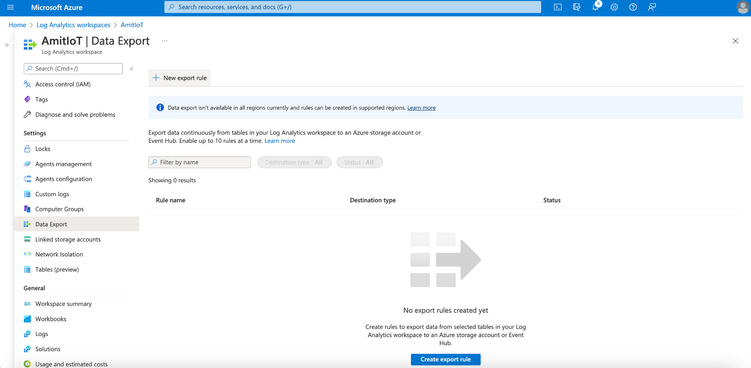Open the Feedback icon in top bar
This screenshot has height=368, width=751.
pos(652,7)
